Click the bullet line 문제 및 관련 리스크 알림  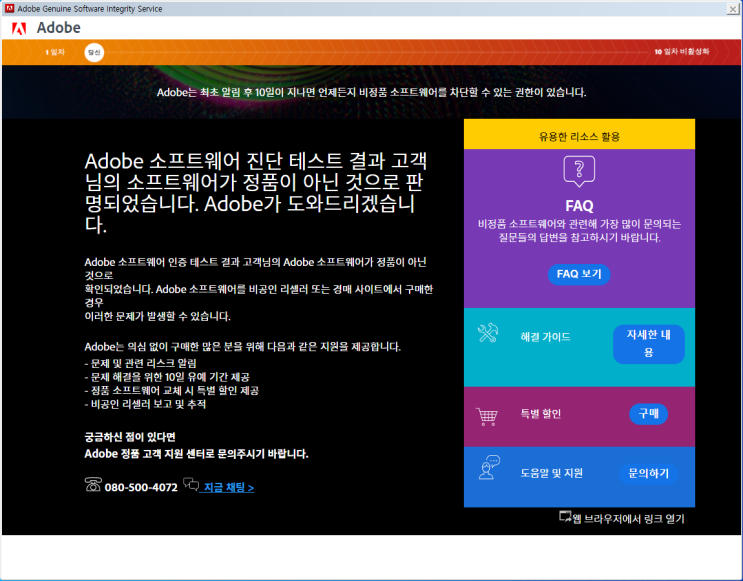click(x=140, y=363)
